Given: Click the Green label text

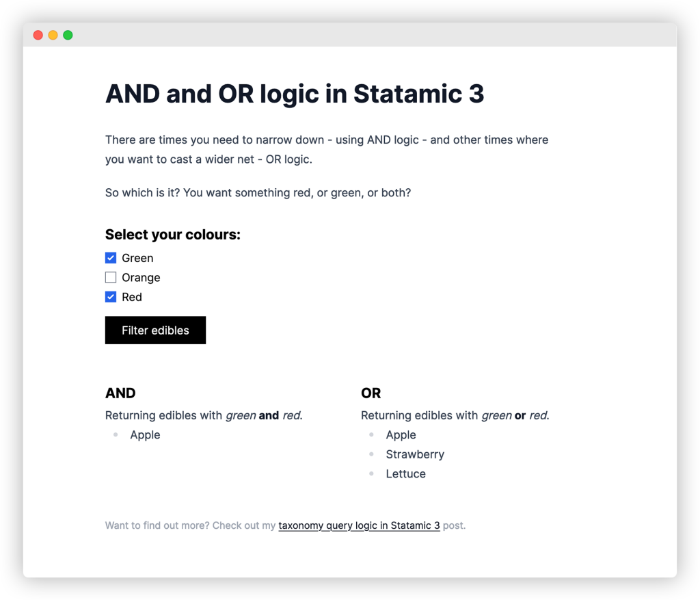Looking at the screenshot, I should tap(137, 258).
